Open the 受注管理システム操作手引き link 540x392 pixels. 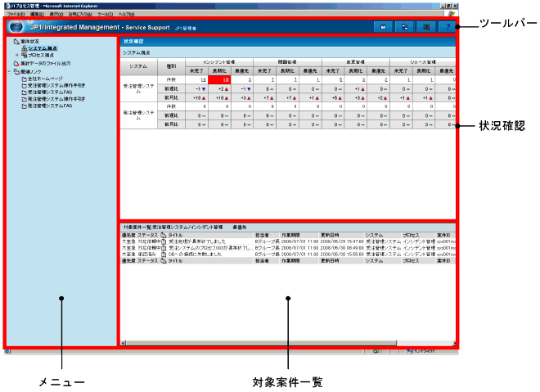pyautogui.click(x=56, y=85)
